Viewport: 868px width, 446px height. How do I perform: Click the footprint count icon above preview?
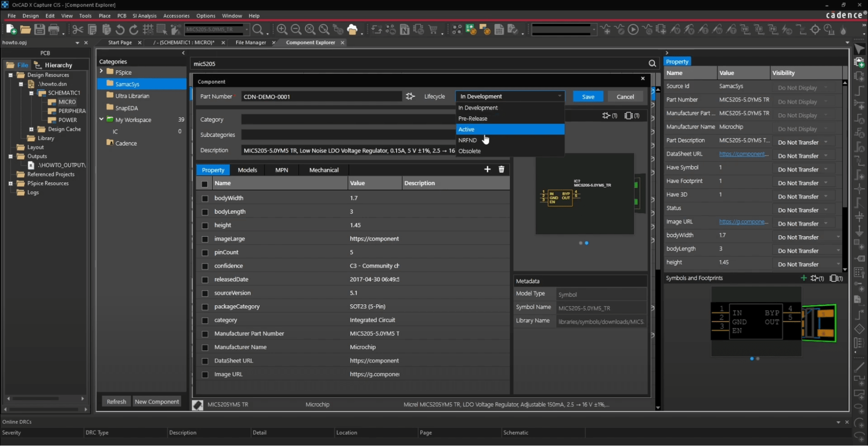point(632,116)
